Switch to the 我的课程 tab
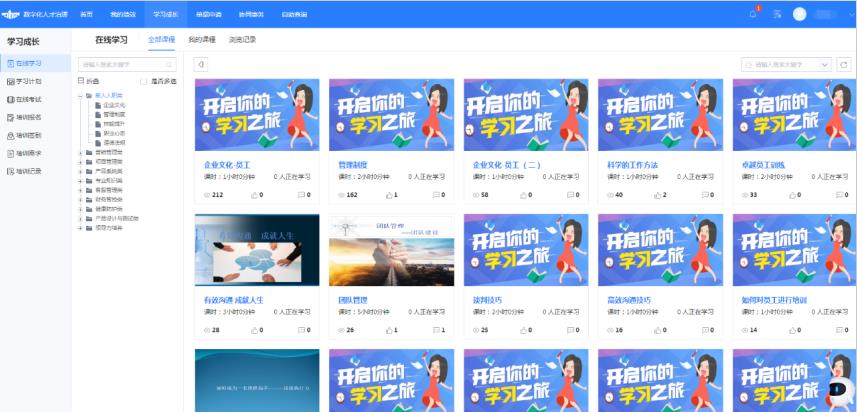857x412 pixels. click(x=201, y=39)
